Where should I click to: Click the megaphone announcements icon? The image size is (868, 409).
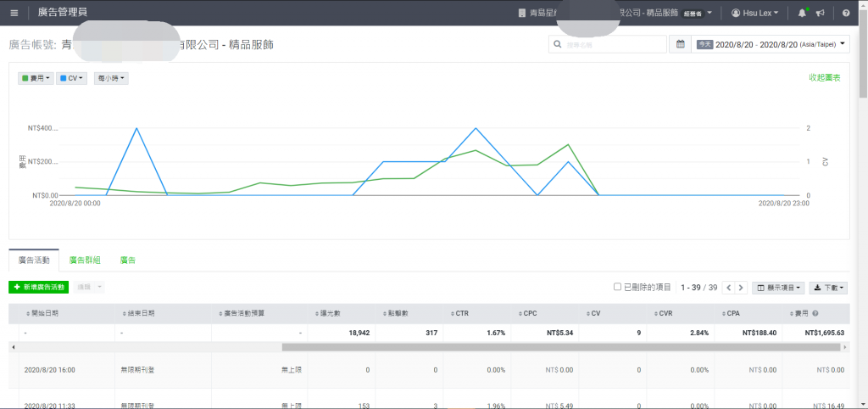[x=821, y=13]
